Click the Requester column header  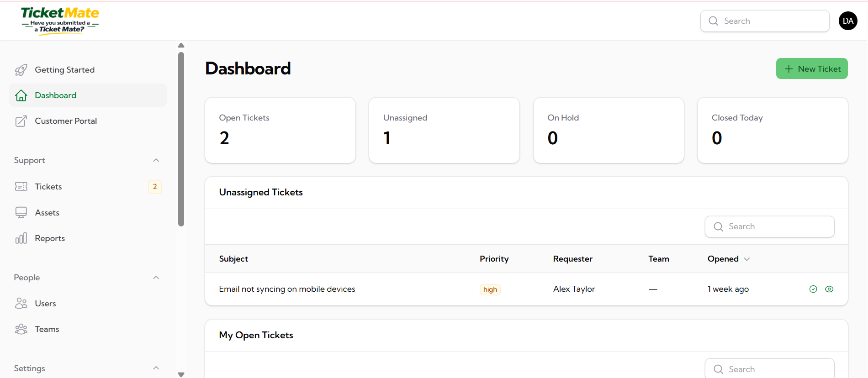tap(572, 259)
